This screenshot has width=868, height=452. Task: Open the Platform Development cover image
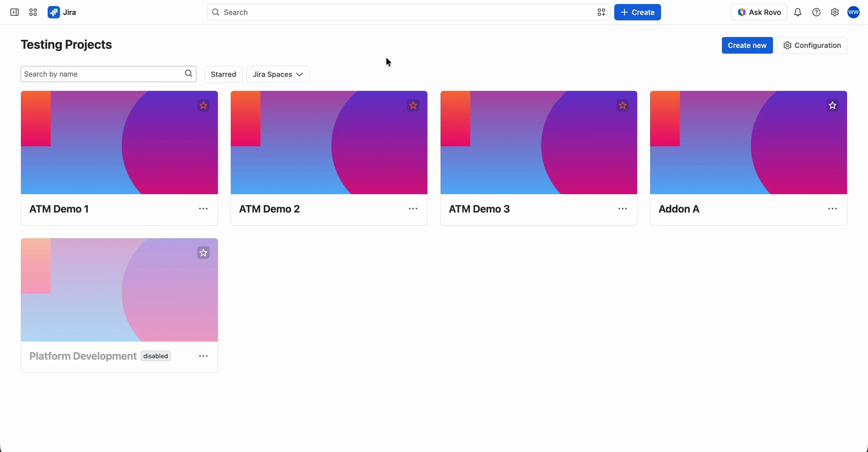[x=119, y=290]
